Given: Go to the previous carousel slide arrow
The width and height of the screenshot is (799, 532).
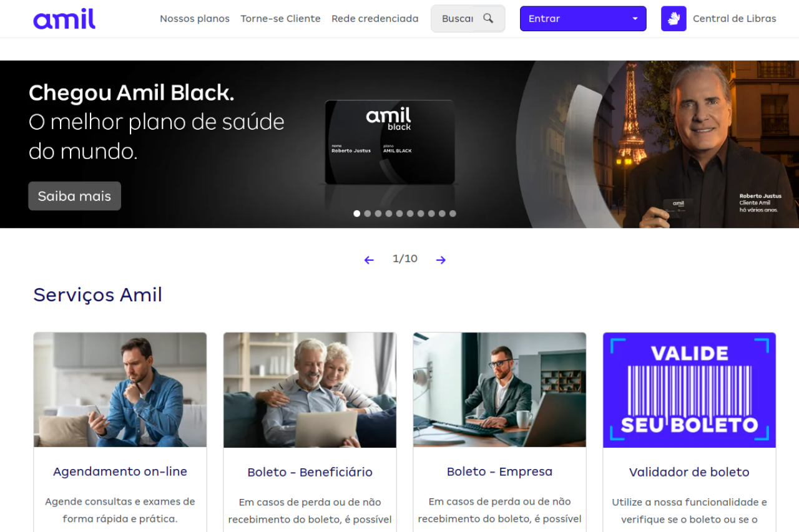Looking at the screenshot, I should (x=369, y=260).
